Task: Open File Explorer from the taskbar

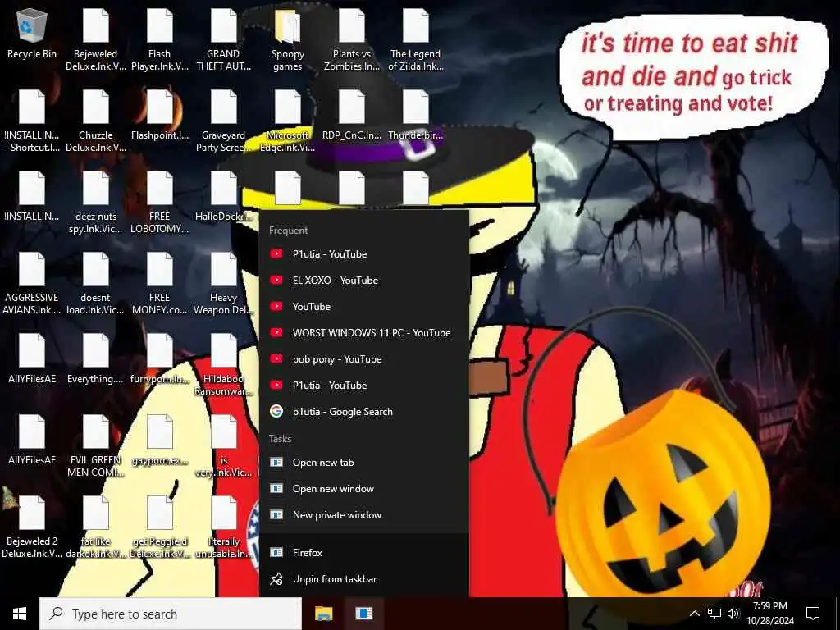Action: [x=323, y=614]
